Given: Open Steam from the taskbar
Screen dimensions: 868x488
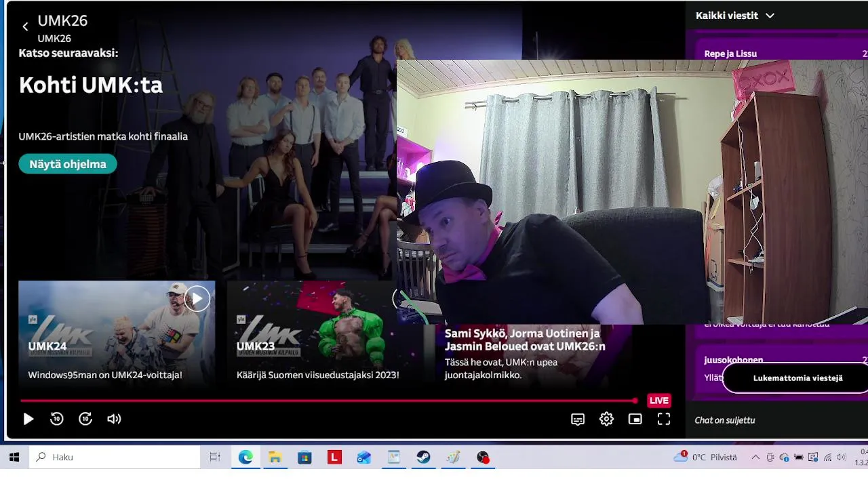Looking at the screenshot, I should pos(424,457).
